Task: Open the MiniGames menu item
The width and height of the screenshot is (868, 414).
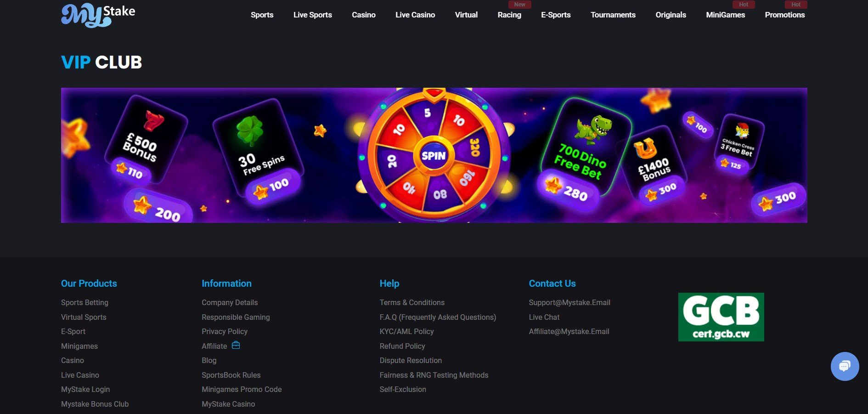Action: tap(725, 15)
